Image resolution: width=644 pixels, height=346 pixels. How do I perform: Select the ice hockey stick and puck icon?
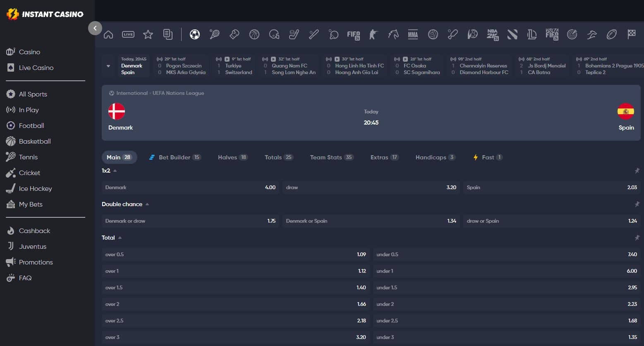pyautogui.click(x=294, y=34)
